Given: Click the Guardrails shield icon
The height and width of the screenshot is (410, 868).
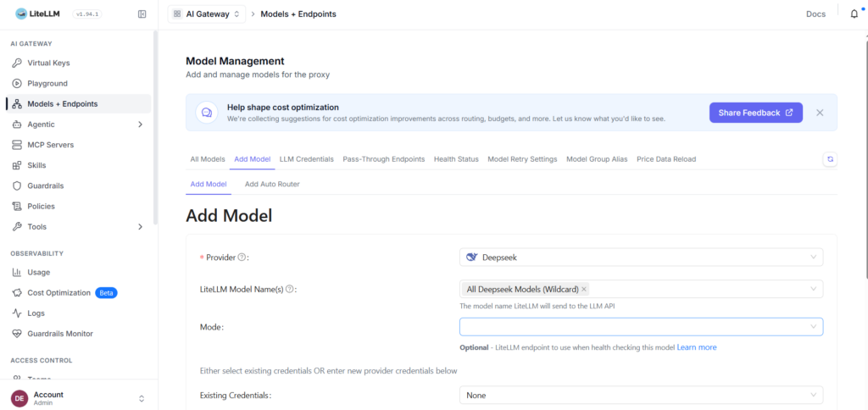Looking at the screenshot, I should point(17,186).
